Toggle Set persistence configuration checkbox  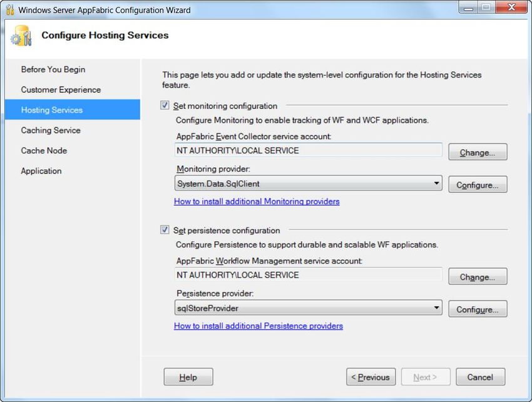point(165,230)
